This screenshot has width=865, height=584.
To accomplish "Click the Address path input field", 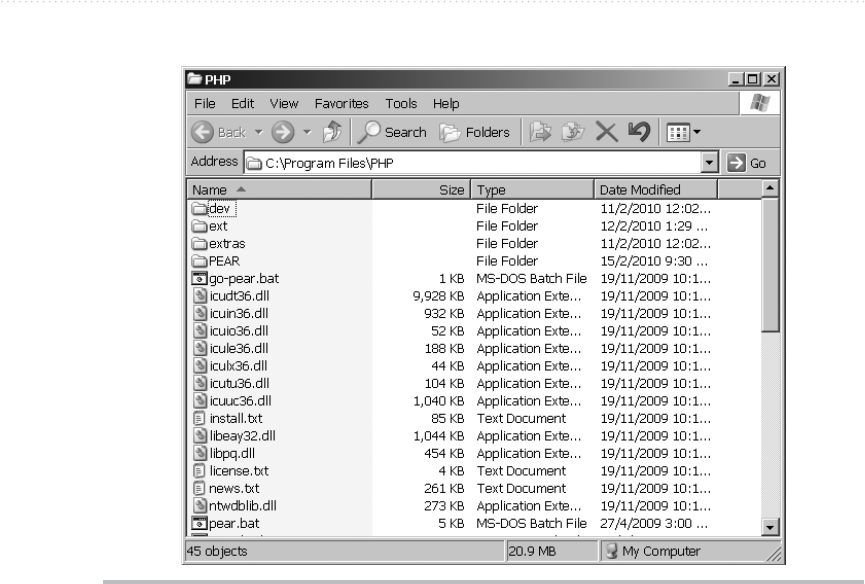I will [473, 163].
